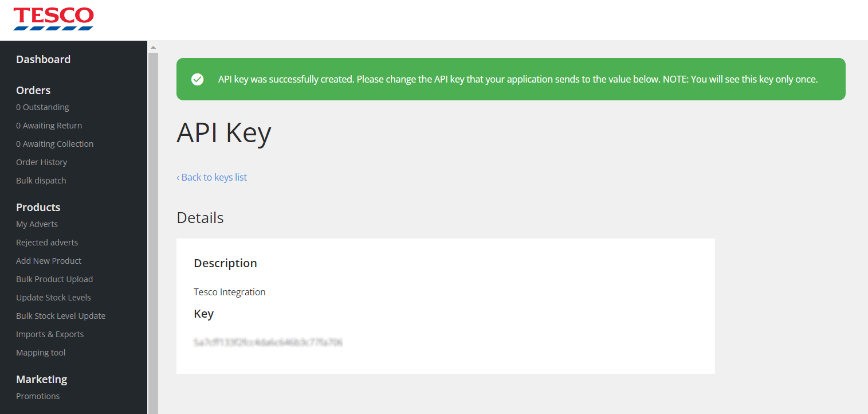
Task: Click the Tesco logo
Action: point(53,19)
